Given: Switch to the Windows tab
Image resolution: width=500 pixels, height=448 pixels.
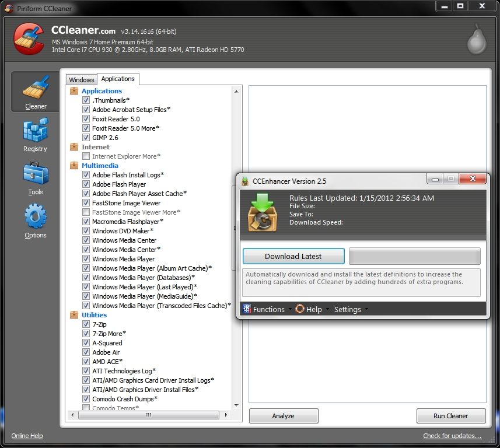Looking at the screenshot, I should 82,80.
